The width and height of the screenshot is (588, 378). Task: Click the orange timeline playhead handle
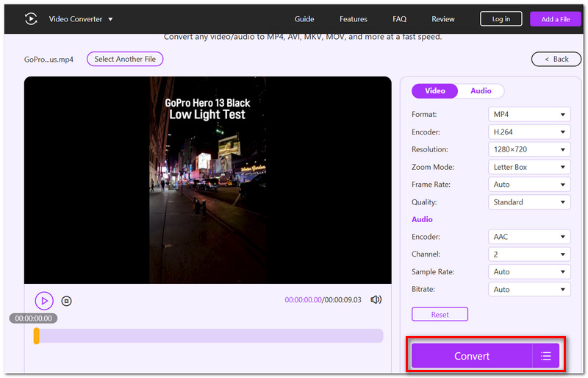(36, 336)
